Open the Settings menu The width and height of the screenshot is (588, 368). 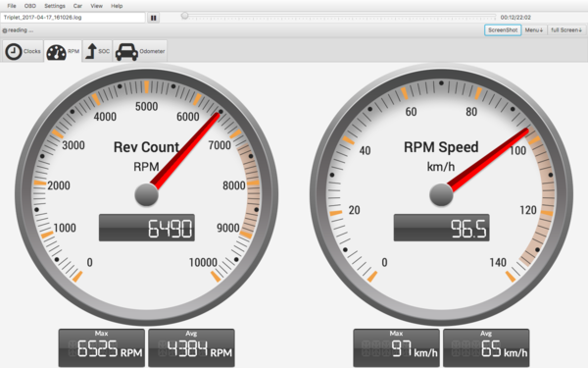point(55,6)
